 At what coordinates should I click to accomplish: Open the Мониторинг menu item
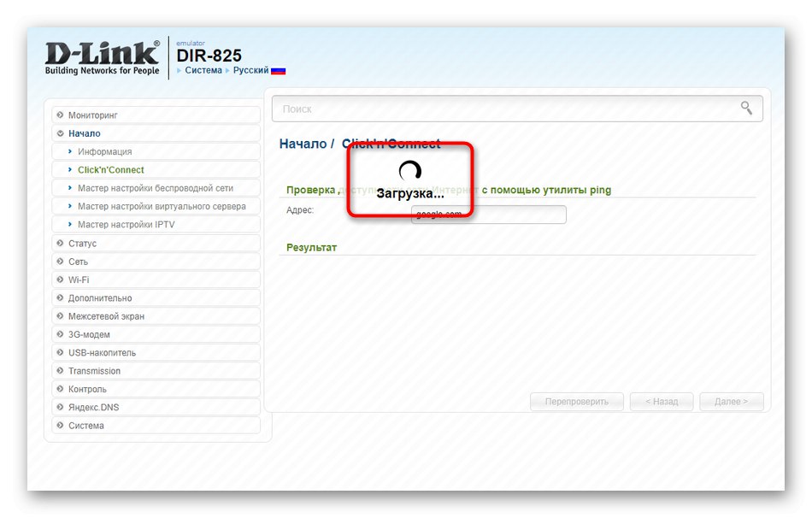click(156, 115)
